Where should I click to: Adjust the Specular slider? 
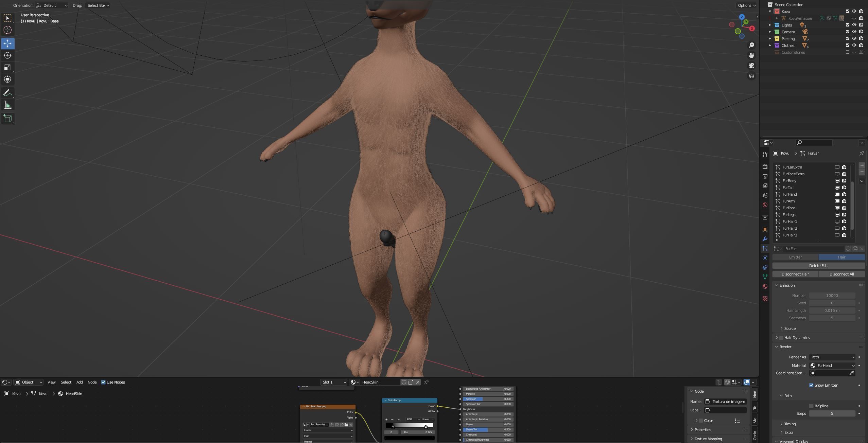click(x=488, y=399)
